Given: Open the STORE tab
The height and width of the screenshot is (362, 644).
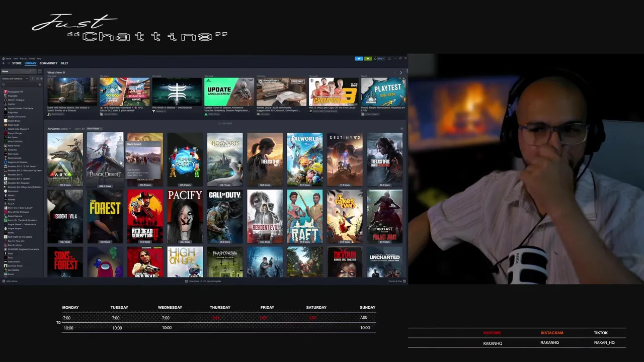Looking at the screenshot, I should point(17,63).
